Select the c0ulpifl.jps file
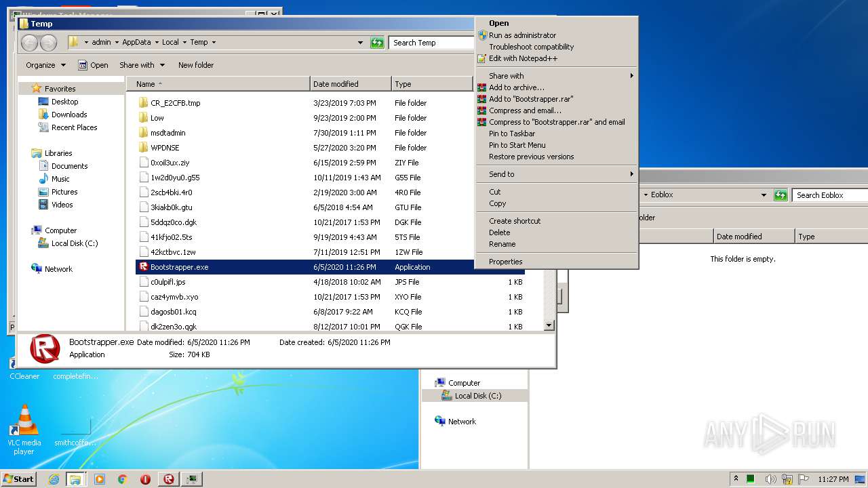This screenshot has width=868, height=488. tap(167, 282)
